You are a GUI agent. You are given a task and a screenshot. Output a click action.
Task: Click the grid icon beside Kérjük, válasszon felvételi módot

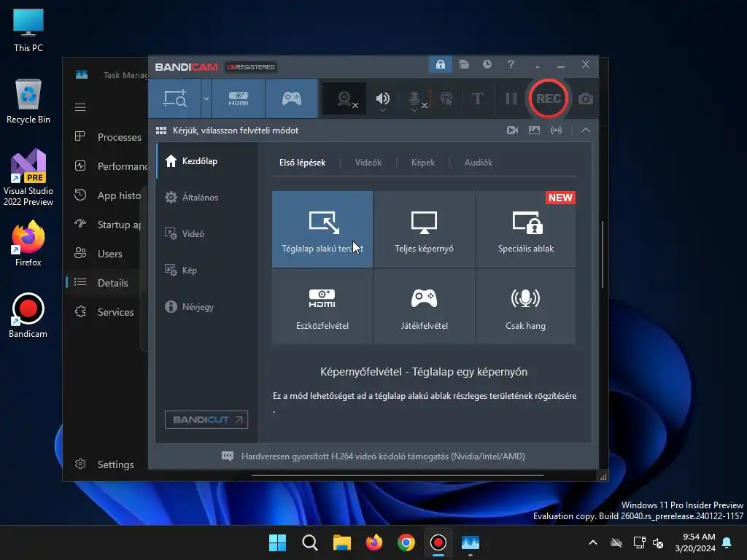[161, 131]
